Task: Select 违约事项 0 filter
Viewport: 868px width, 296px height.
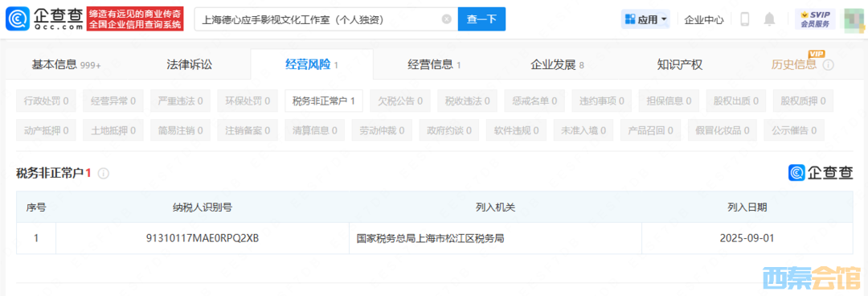Action: (x=602, y=101)
